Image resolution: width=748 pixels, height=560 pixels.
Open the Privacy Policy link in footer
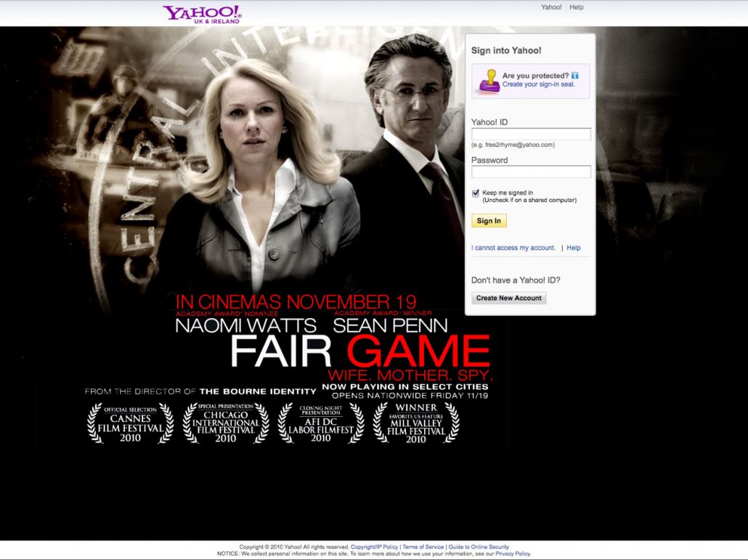point(513,553)
